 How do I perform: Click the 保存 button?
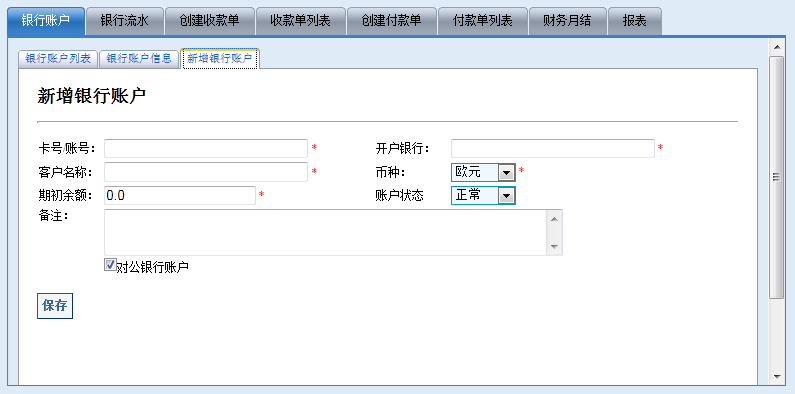click(55, 306)
